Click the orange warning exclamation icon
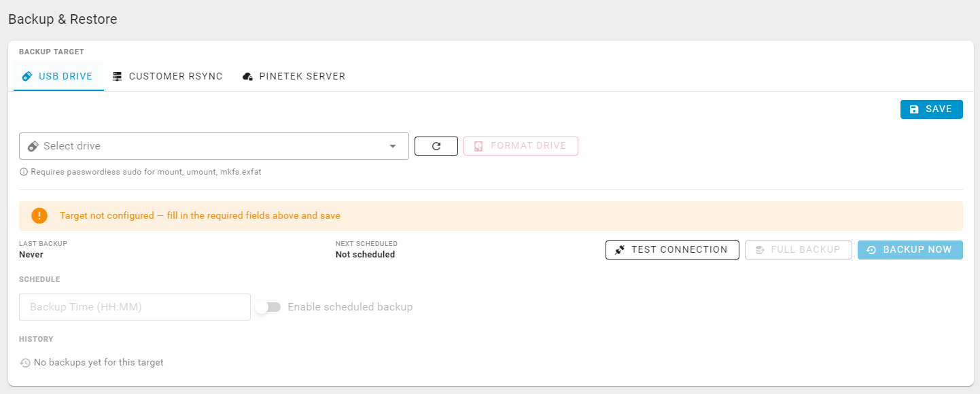 click(x=39, y=216)
